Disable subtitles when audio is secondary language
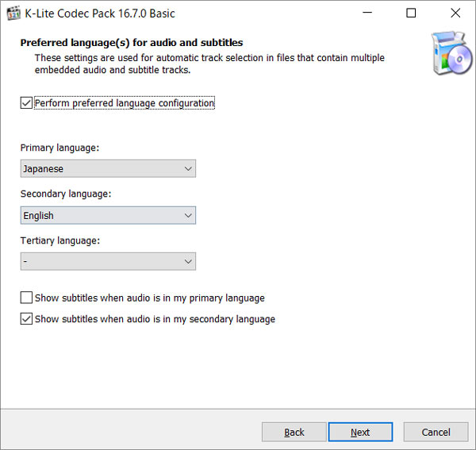The width and height of the screenshot is (476, 450). point(27,319)
